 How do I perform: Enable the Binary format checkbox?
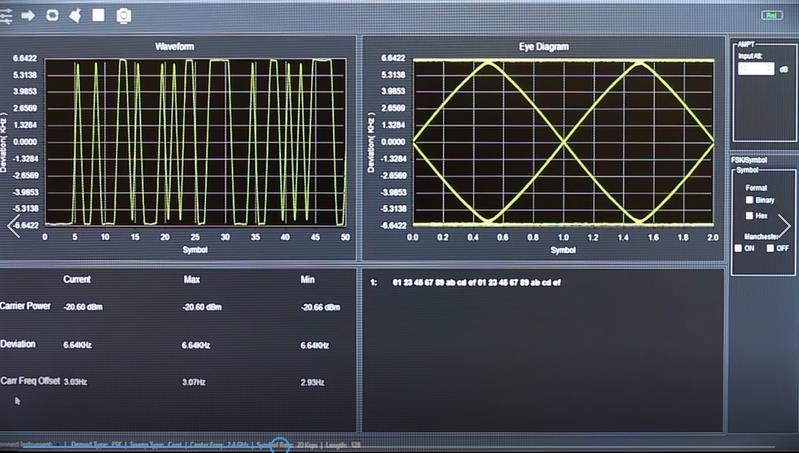(750, 201)
